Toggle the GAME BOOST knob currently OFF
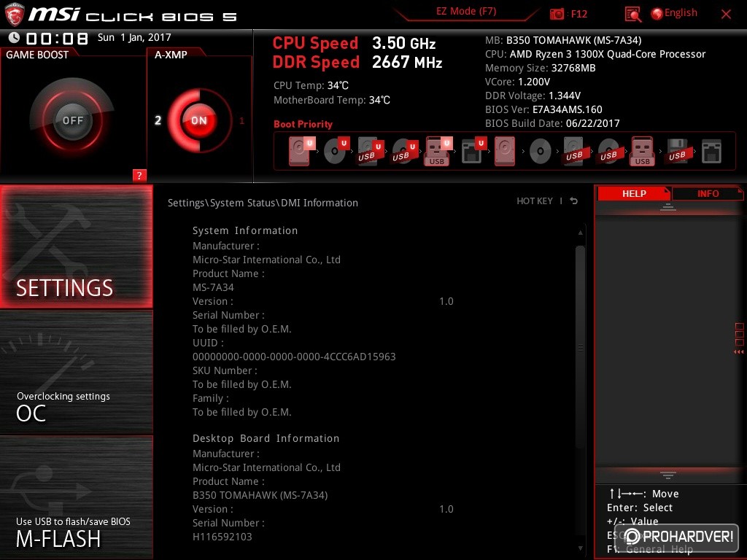 pyautogui.click(x=72, y=120)
